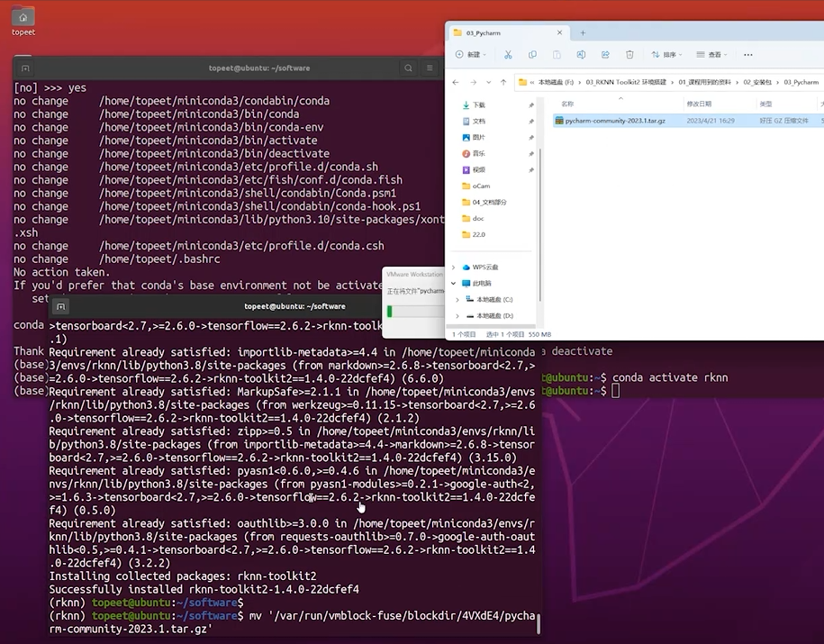Viewport: 824px width, 644px height.
Task: Click Cut scissors icon in Explorer toolbar
Action: coord(508,55)
